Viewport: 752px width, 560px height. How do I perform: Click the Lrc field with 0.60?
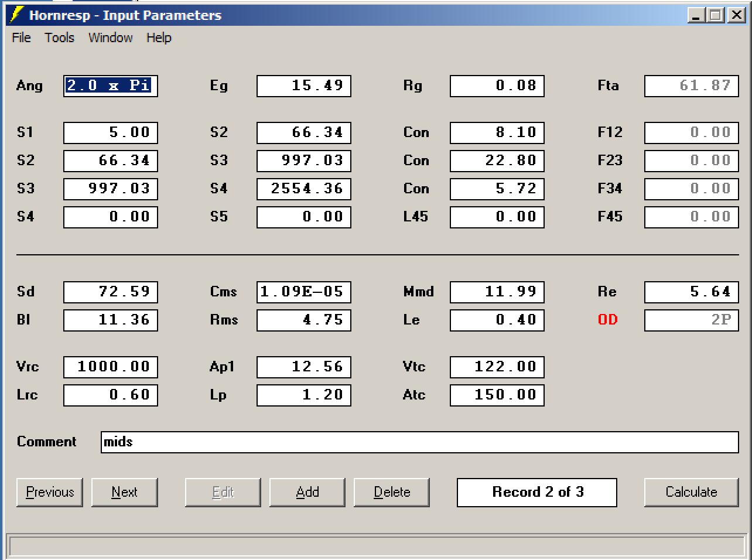(111, 395)
